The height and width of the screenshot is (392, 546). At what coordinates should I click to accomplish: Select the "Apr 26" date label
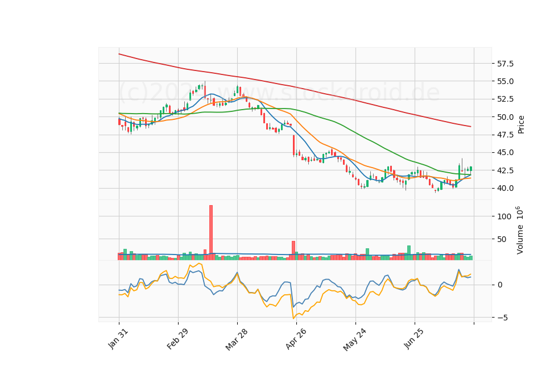click(296, 339)
